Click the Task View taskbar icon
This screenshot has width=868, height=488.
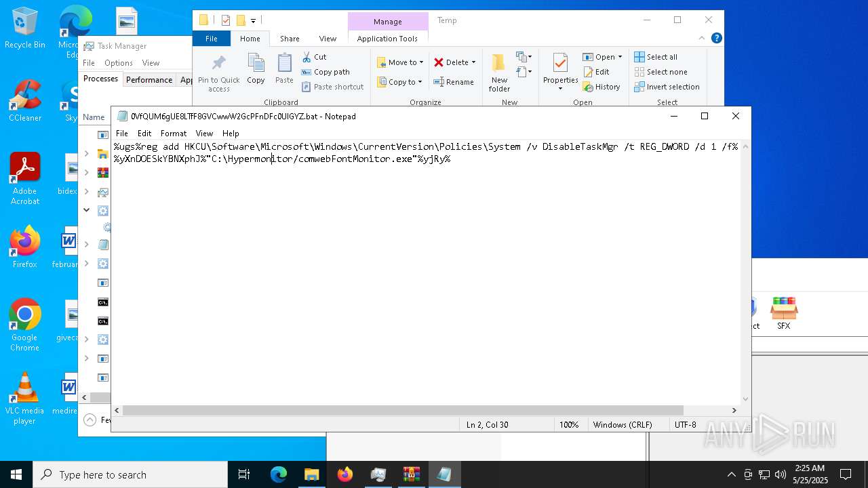(x=244, y=474)
